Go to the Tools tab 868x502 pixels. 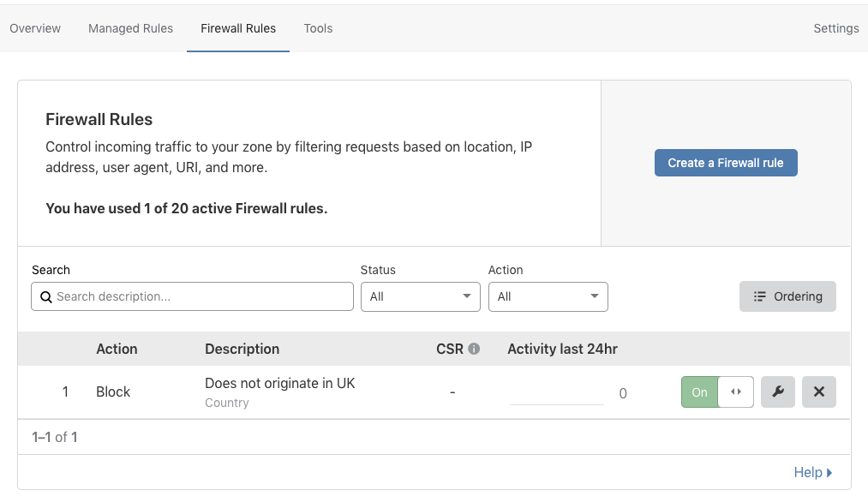tap(318, 28)
